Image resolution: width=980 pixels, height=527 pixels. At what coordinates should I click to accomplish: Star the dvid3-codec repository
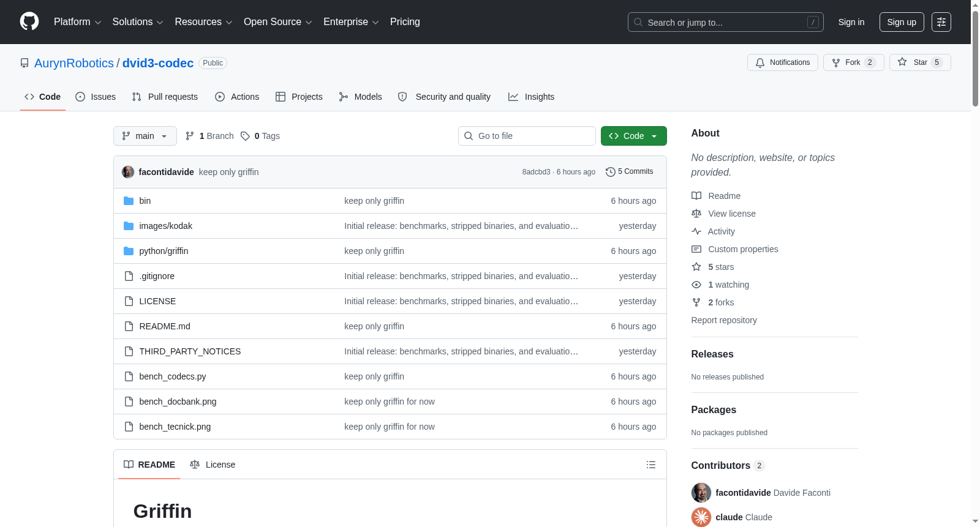(x=920, y=62)
